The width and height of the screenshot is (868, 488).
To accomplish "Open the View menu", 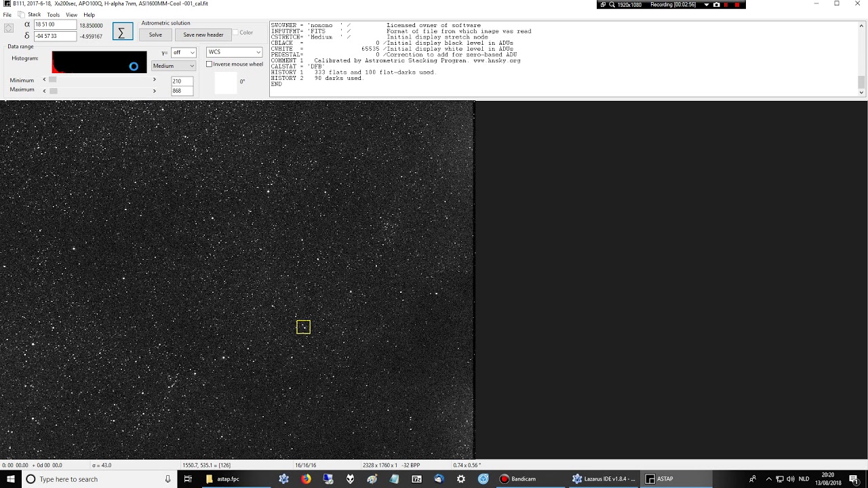I will coord(71,15).
